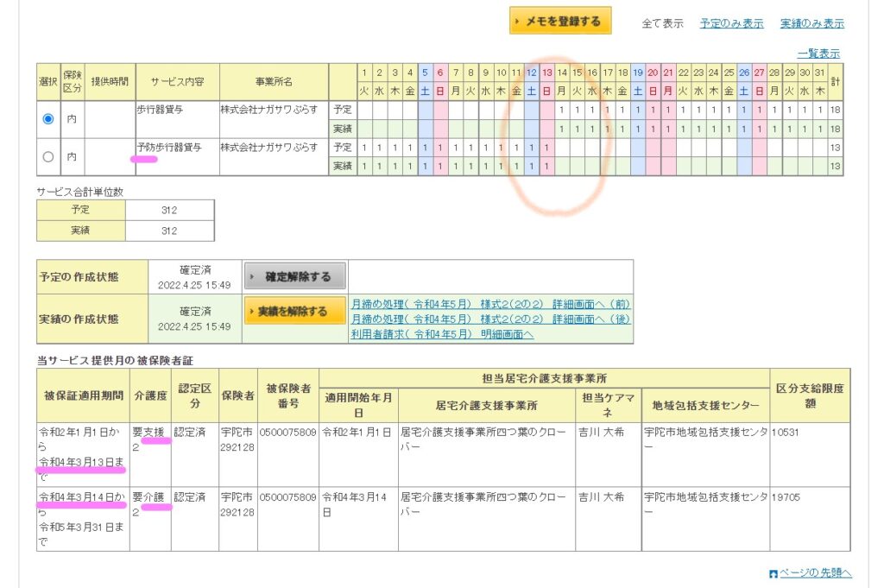Click the サービス内容 column header
The height and width of the screenshot is (588, 884).
pyautogui.click(x=177, y=81)
